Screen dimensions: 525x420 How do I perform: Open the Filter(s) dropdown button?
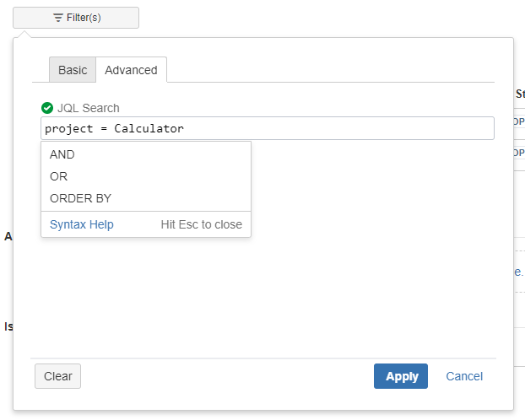76,18
